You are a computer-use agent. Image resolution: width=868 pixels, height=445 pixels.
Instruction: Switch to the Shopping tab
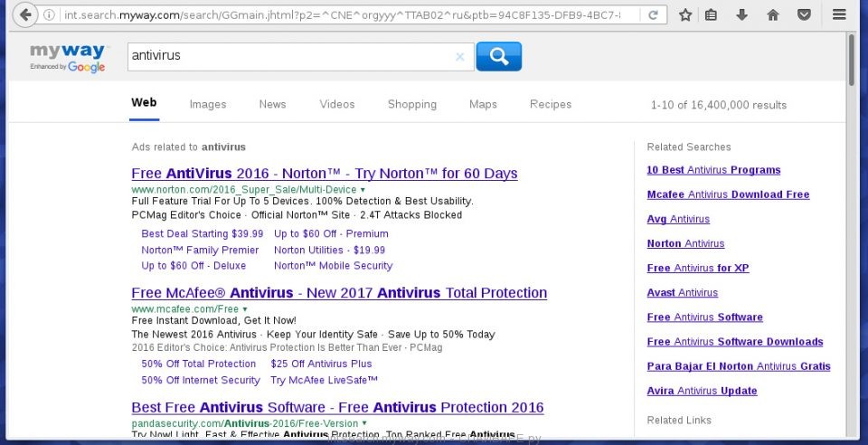pos(411,104)
